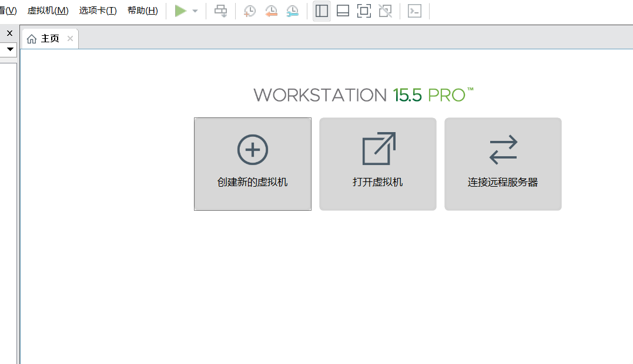Toggle the library sidebar view icon
633x364 pixels.
pos(321,11)
